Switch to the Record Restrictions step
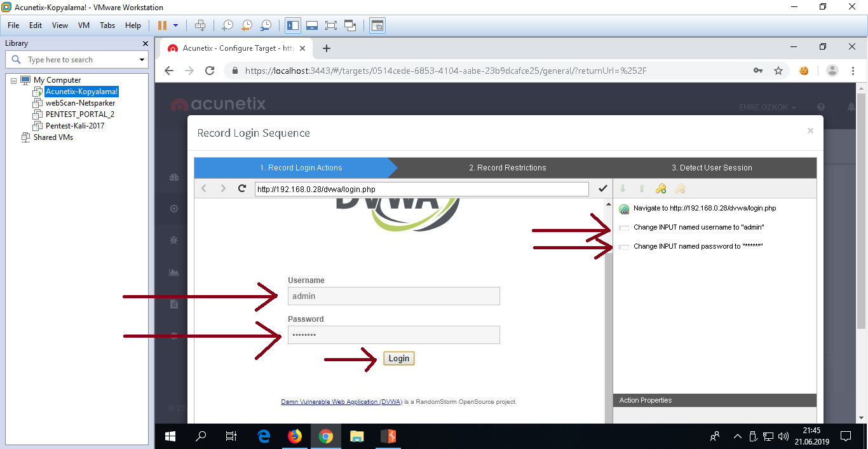 [507, 168]
